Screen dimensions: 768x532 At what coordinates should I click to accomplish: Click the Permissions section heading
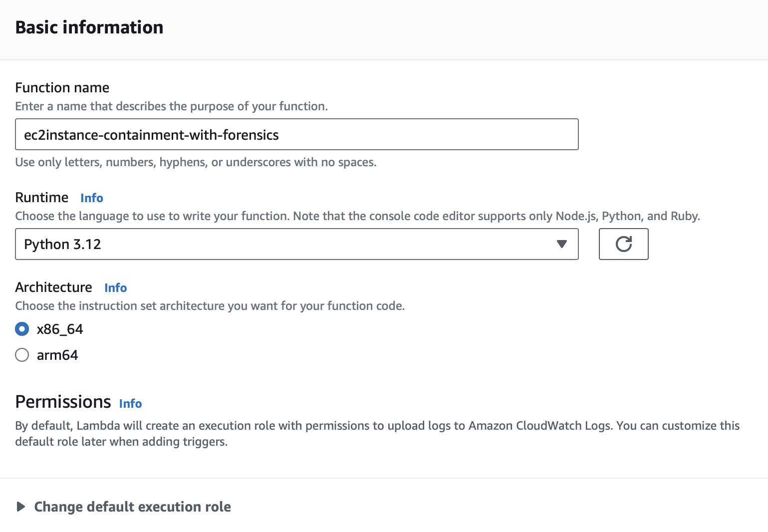63,402
